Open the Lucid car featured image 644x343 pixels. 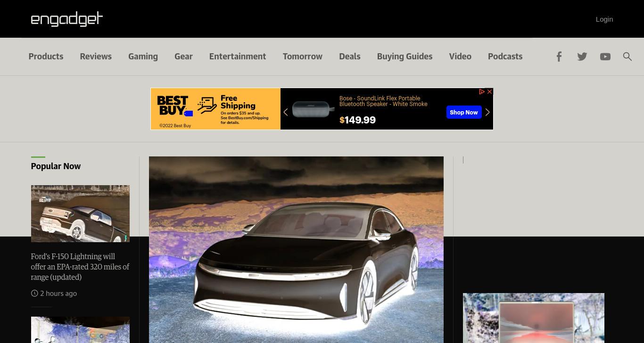(x=296, y=250)
